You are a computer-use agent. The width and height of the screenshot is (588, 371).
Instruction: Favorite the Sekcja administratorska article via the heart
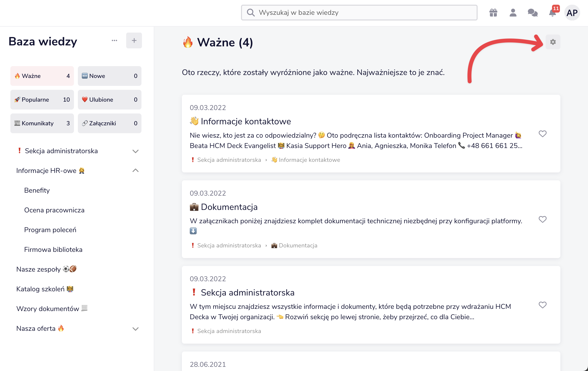(x=542, y=305)
